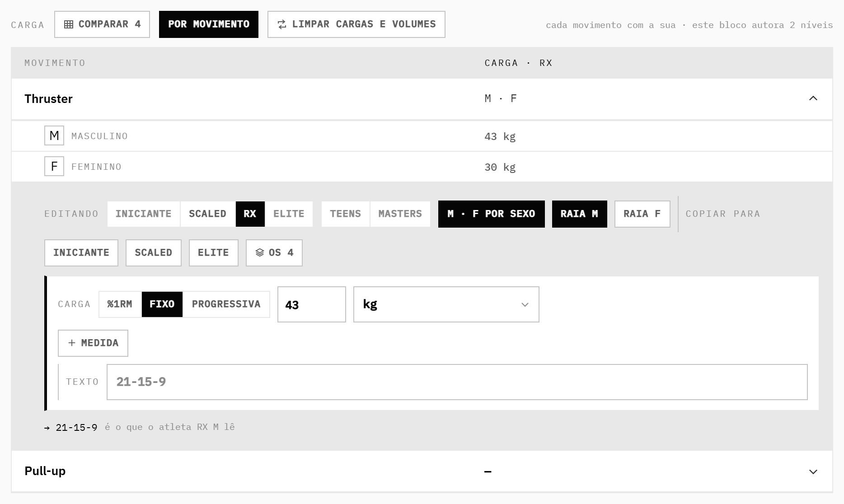Click the Texto field with 21-15-9
Screen dimensions: 844x504
pos(457,382)
